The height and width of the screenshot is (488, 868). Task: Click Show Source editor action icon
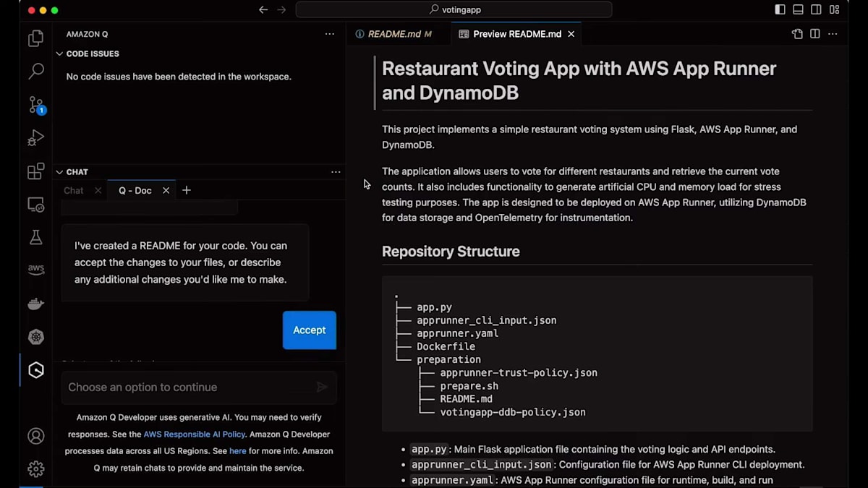point(797,34)
